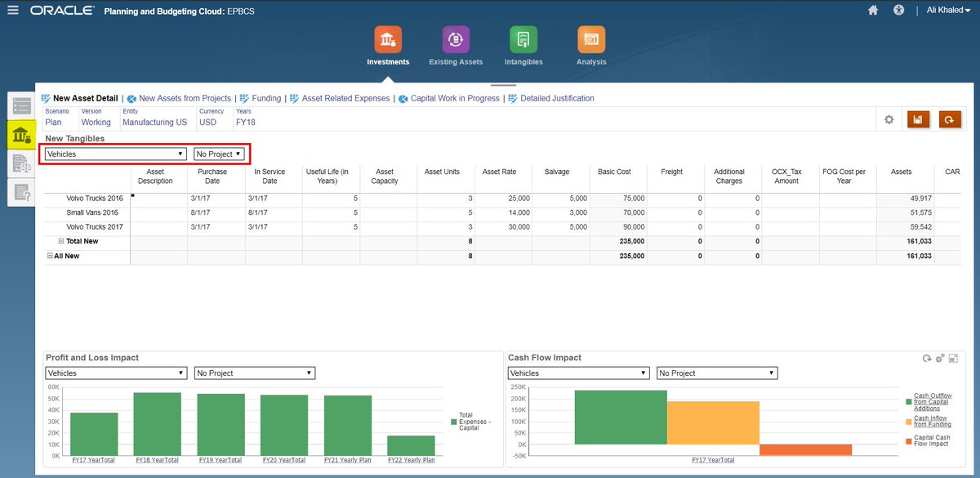Click the Working version link
The image size is (980, 478).
coord(96,122)
